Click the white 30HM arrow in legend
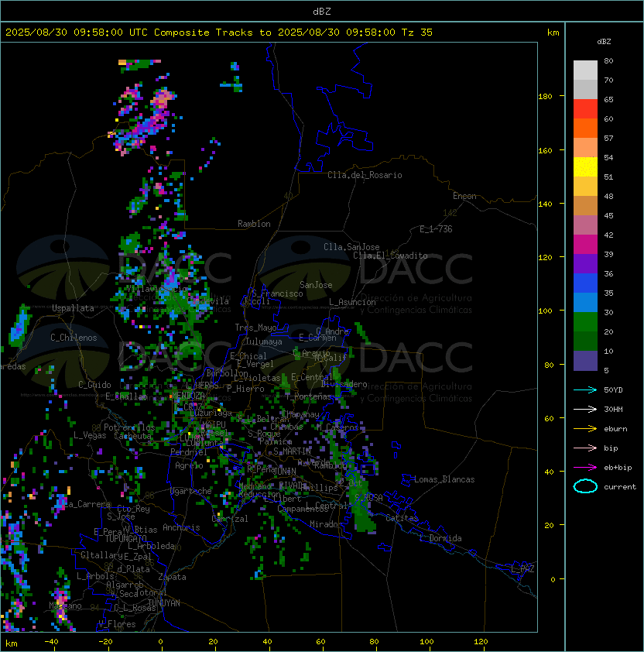The image size is (644, 652). tap(585, 410)
